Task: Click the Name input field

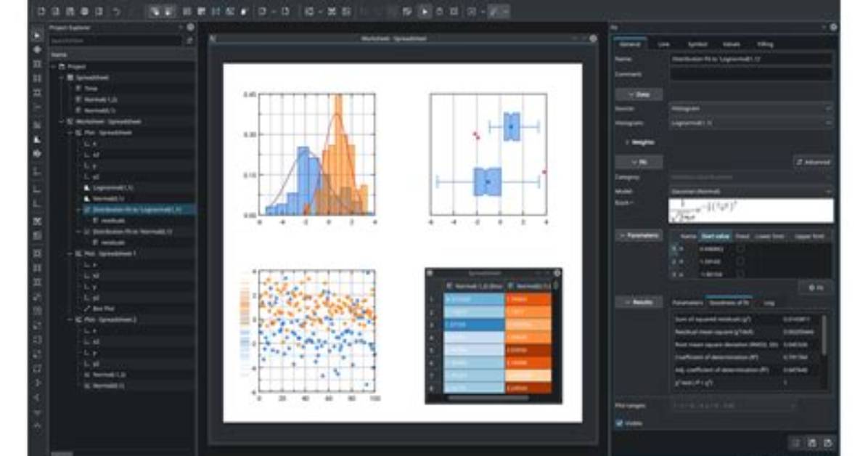Action: click(750, 59)
